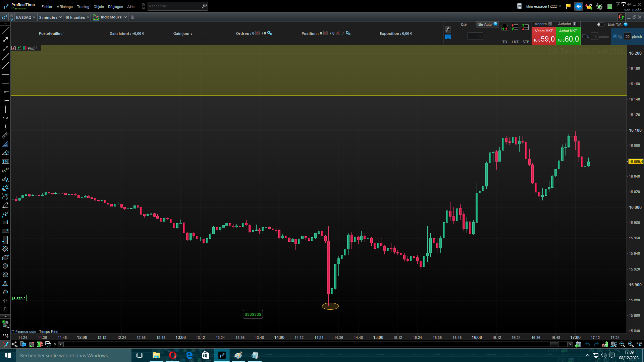Open the Trading menu
This screenshot has width=644, height=362.
pos(83,7)
